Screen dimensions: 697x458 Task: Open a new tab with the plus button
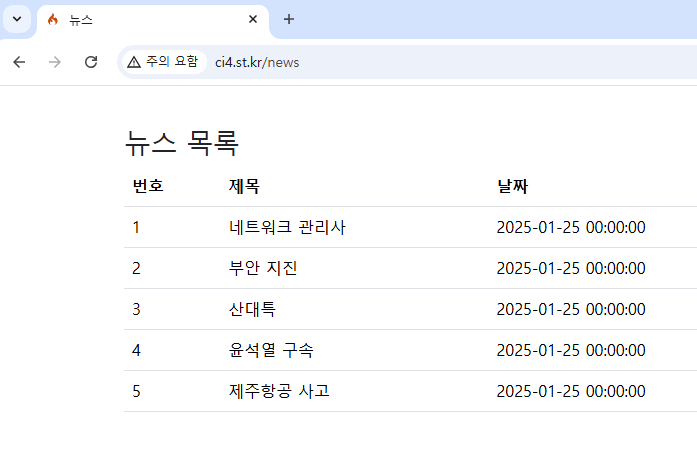[x=289, y=19]
